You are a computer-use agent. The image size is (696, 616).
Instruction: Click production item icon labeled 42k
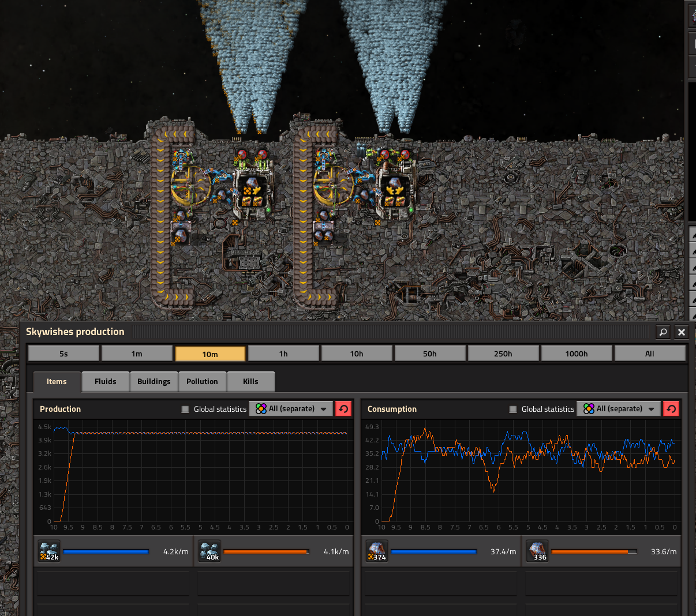[x=49, y=551]
